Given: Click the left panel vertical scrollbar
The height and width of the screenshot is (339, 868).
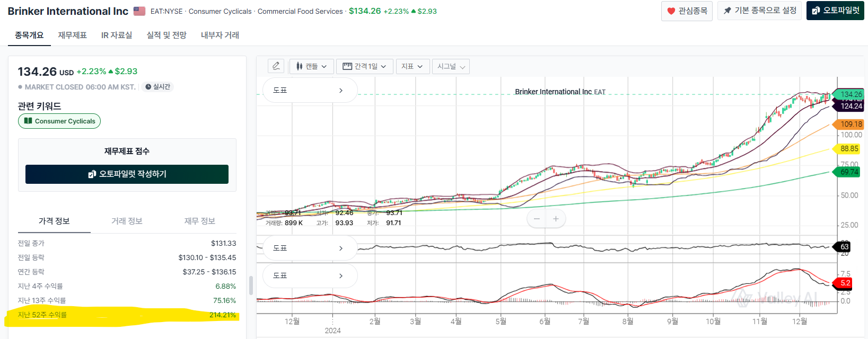Looking at the screenshot, I should [251, 285].
